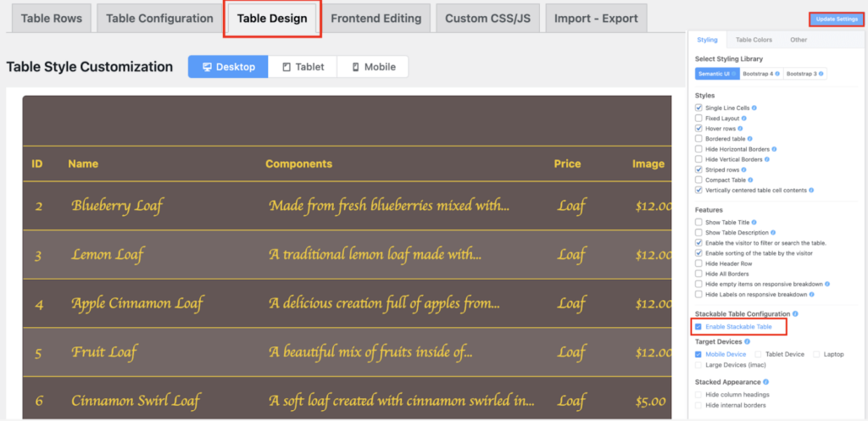Check Hide internal borders option
868x421 pixels.
click(x=698, y=405)
